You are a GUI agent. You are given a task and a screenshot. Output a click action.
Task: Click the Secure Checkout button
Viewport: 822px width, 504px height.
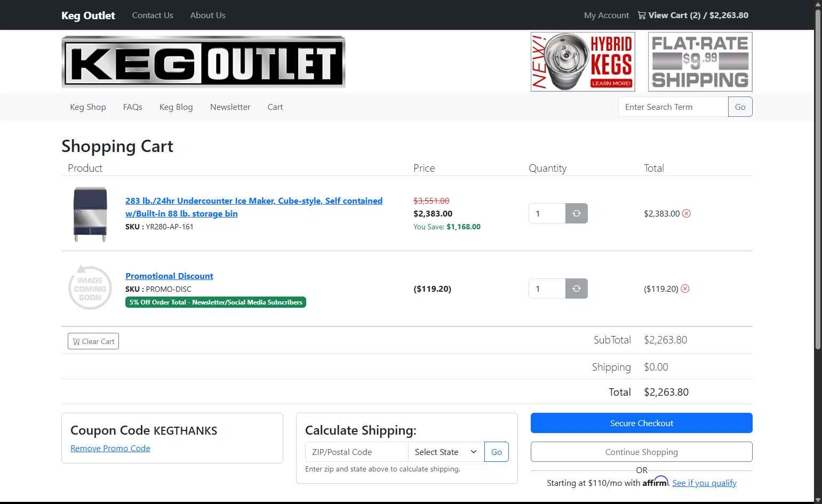tap(641, 423)
